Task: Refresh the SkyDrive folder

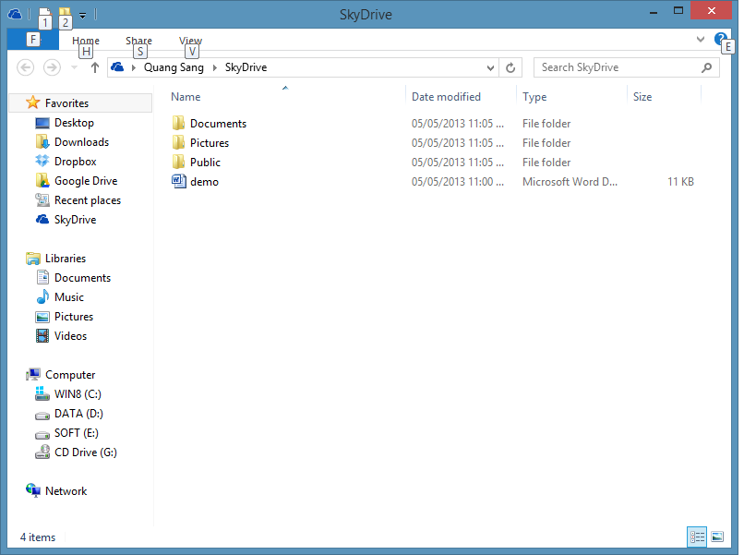Action: pos(510,67)
